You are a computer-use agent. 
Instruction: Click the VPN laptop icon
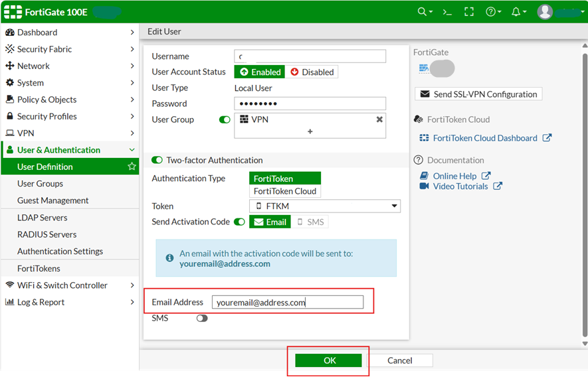[10, 133]
